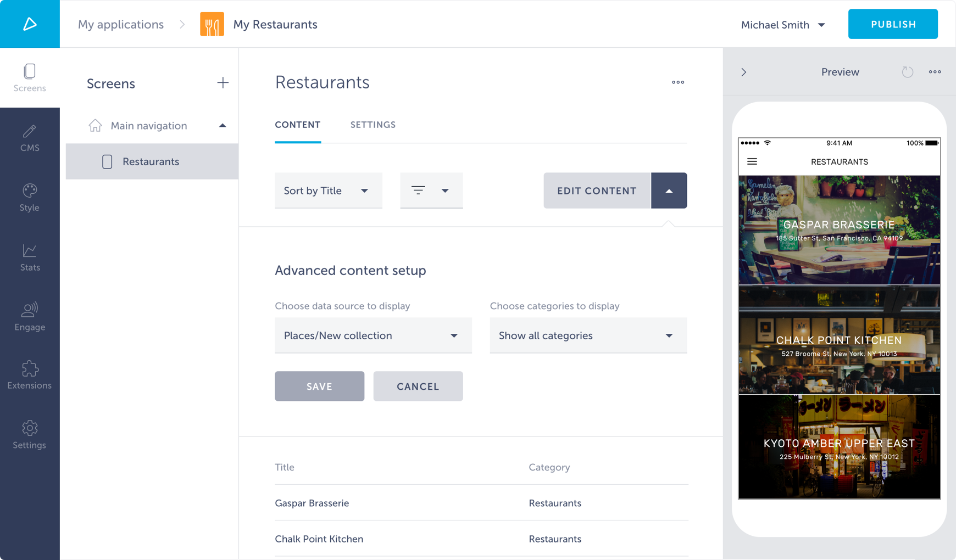956x560 pixels.
Task: Open hamburger menu in phone preview
Action: [752, 161]
